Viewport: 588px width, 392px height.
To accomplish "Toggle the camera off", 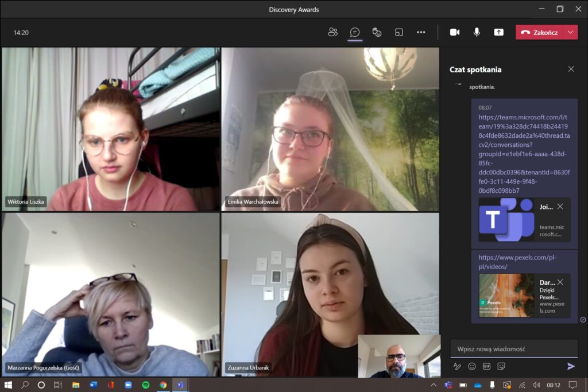I will (x=454, y=32).
